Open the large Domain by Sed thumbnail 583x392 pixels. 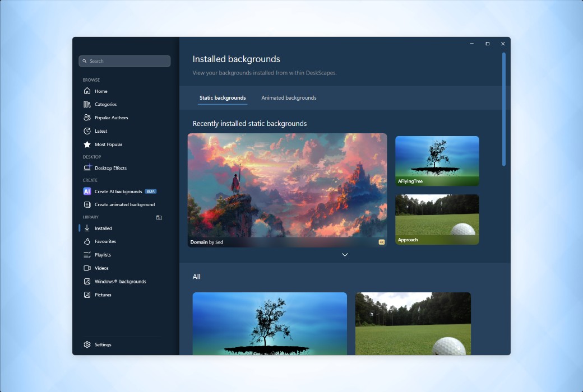[x=287, y=190]
